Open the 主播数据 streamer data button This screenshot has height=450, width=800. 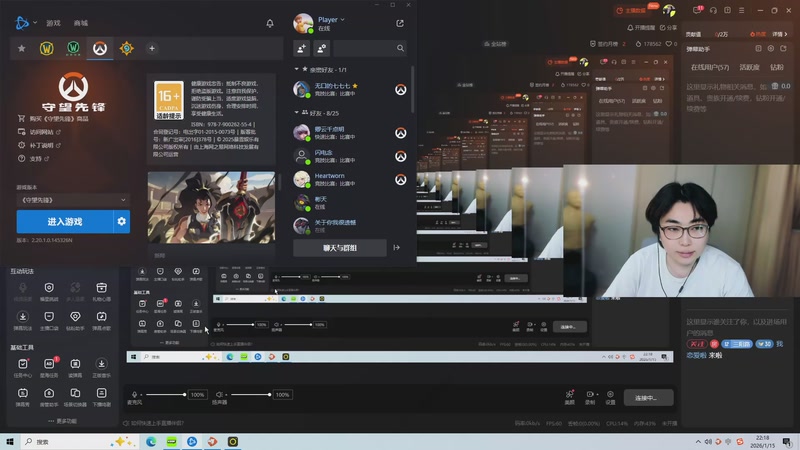[631, 10]
